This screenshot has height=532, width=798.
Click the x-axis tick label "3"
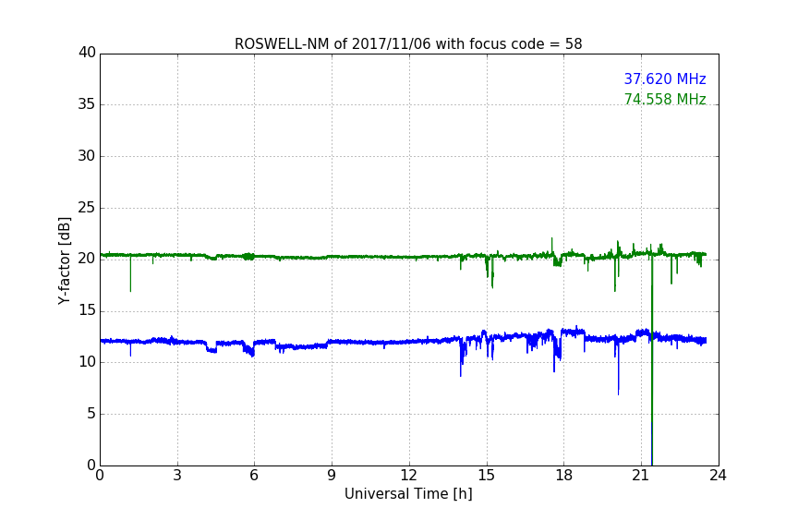(177, 476)
